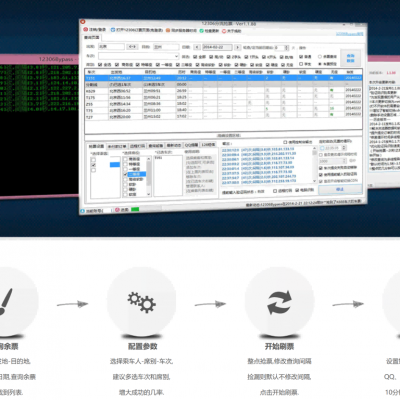The width and height of the screenshot is (400, 400).
Task: Select the upper radio button beside query button
Action: (320, 57)
